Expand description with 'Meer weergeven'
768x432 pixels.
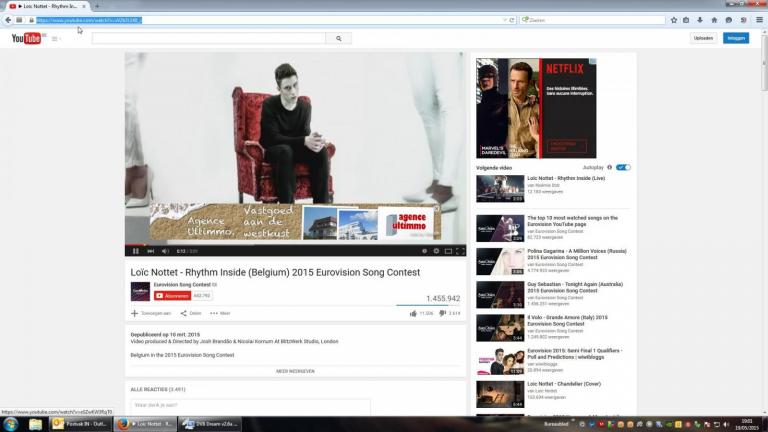coord(295,370)
